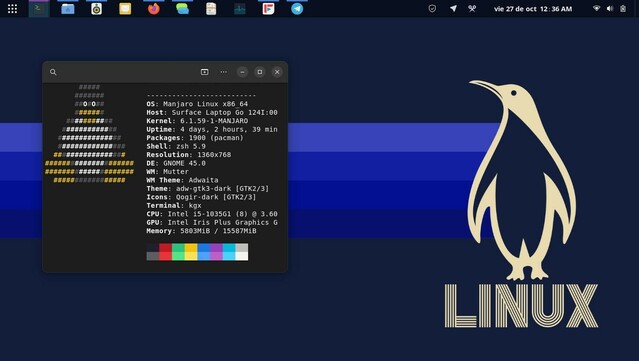Click the 'Resolution: 1360x768' line
The height and width of the screenshot is (361, 639).
[x=189, y=155]
